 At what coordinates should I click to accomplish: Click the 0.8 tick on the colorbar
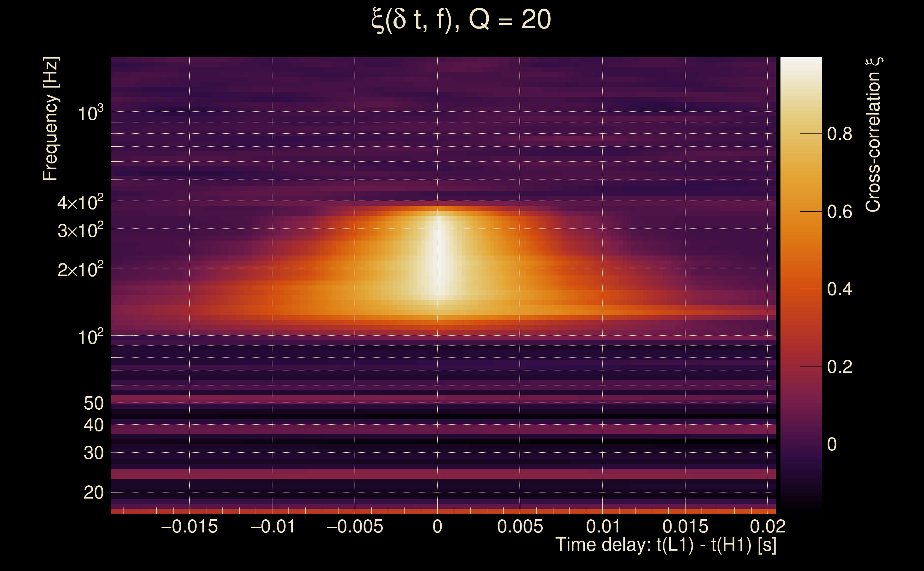(x=839, y=134)
